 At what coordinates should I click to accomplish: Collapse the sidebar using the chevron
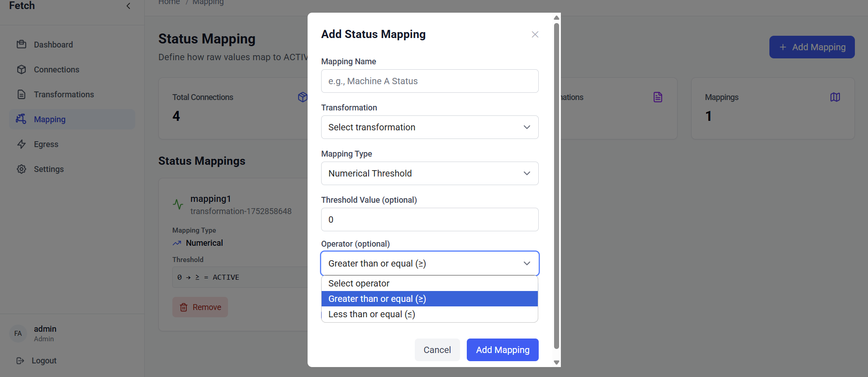[x=128, y=6]
